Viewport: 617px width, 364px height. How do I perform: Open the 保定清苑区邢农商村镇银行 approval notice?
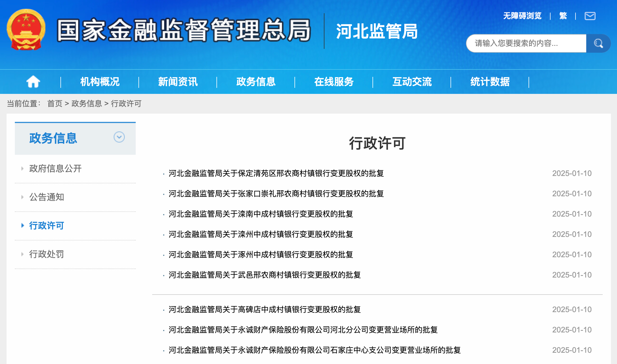point(276,173)
